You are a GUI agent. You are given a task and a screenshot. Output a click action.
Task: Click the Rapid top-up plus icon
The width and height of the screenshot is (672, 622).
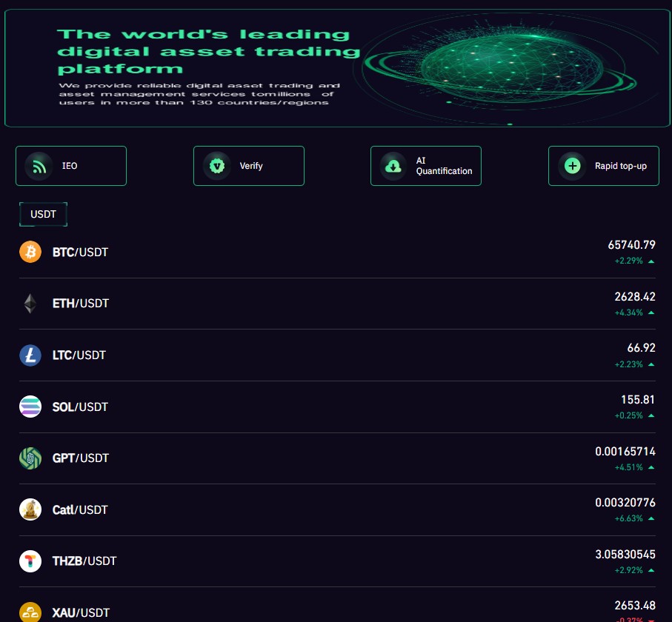pos(572,166)
